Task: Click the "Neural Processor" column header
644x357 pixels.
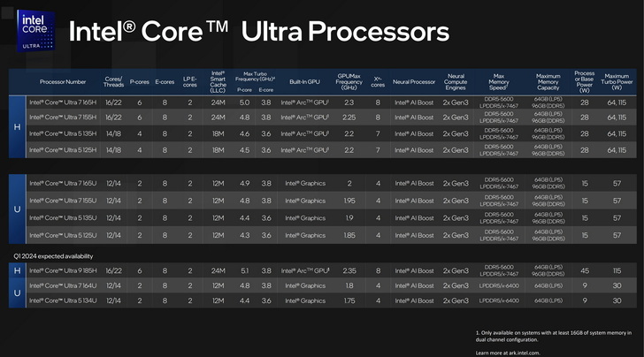Action: [x=414, y=82]
